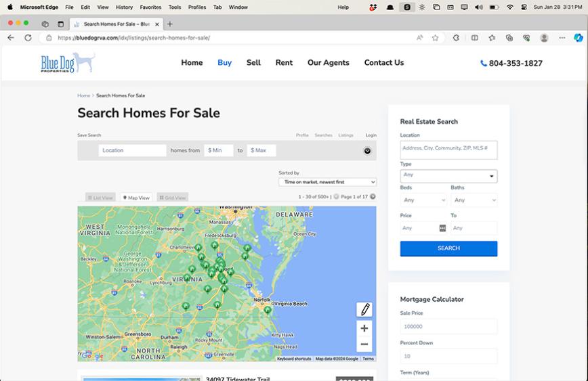This screenshot has width=588, height=381.
Task: Open Type dropdown in Real Estate Search
Action: pyautogui.click(x=449, y=176)
